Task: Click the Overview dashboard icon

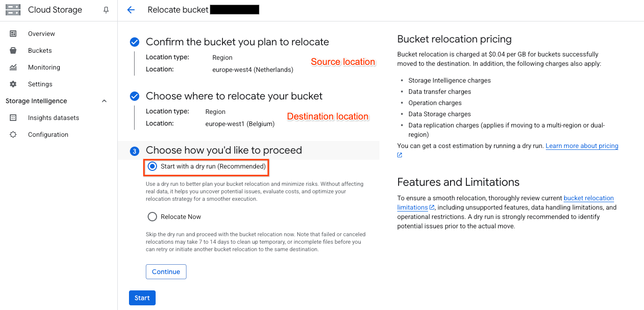Action: [13, 34]
